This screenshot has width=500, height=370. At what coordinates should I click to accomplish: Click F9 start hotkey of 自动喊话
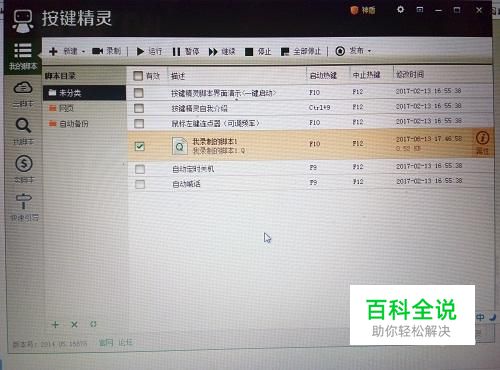tap(313, 182)
